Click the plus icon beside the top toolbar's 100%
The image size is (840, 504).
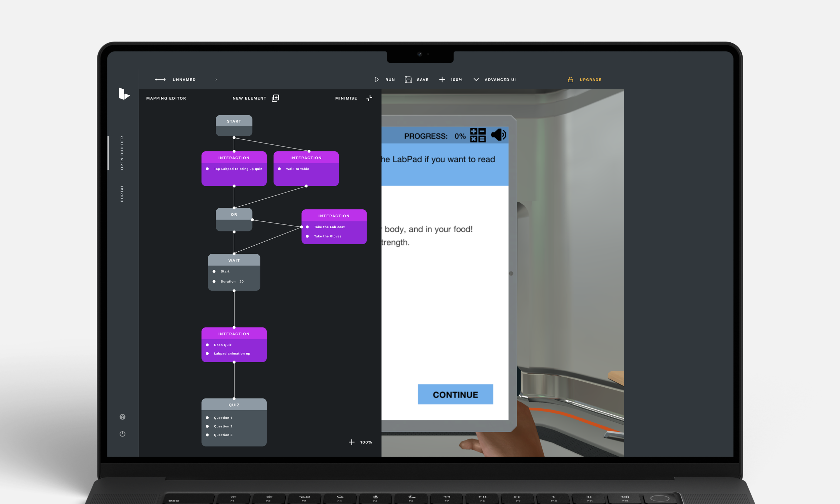[x=442, y=80]
